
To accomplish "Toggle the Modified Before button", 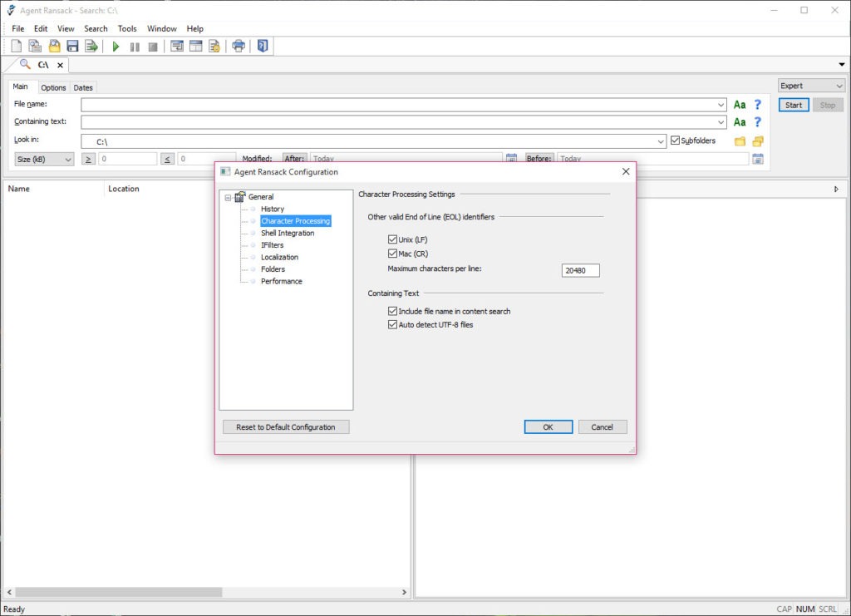I will pyautogui.click(x=539, y=159).
